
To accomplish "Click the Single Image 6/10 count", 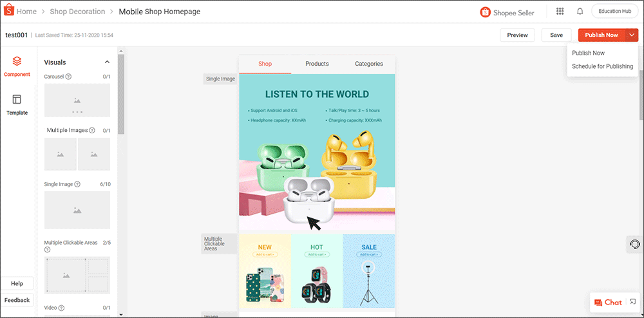I will [x=105, y=184].
